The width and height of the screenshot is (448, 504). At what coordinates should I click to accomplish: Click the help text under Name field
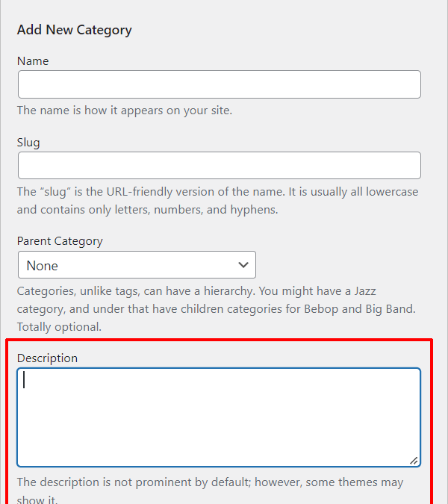coord(125,111)
